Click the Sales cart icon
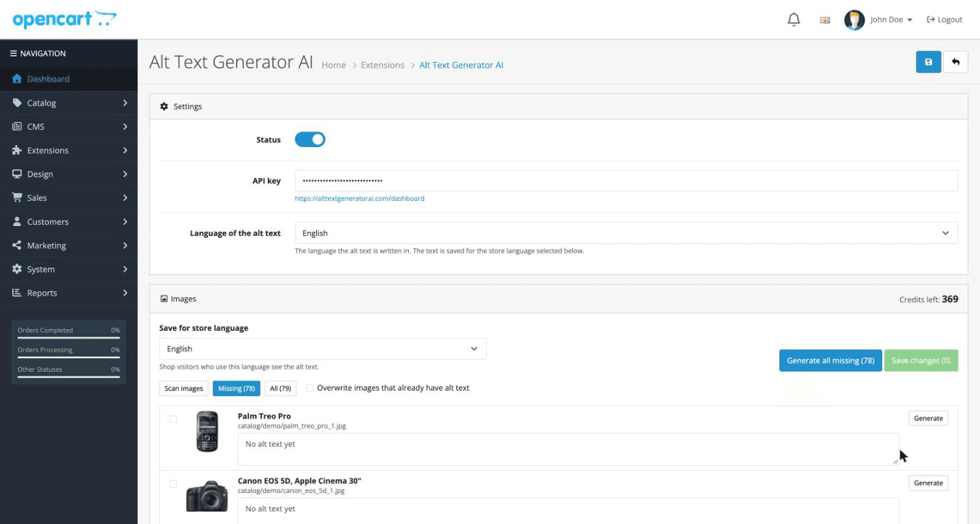 coord(17,198)
